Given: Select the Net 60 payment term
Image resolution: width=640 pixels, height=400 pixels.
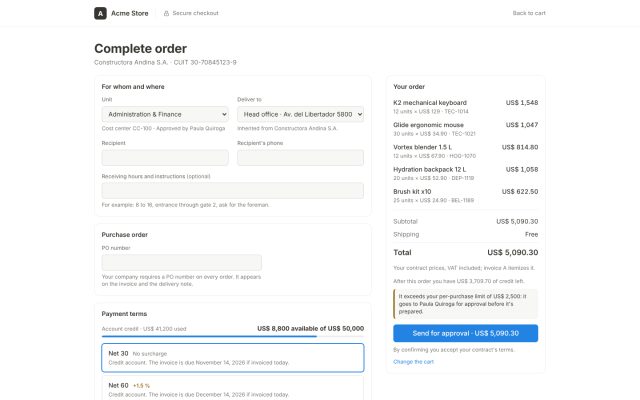Looking at the screenshot, I should coord(233,389).
